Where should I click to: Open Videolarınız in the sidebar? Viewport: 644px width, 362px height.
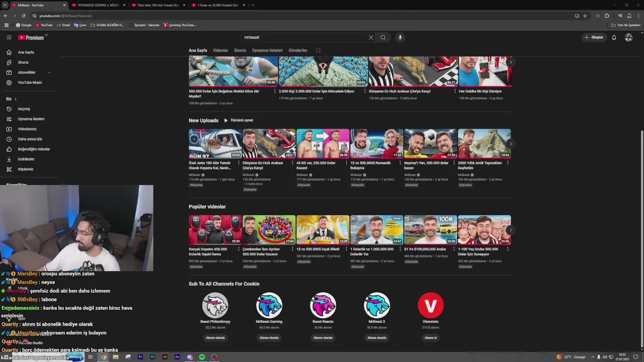coord(27,129)
